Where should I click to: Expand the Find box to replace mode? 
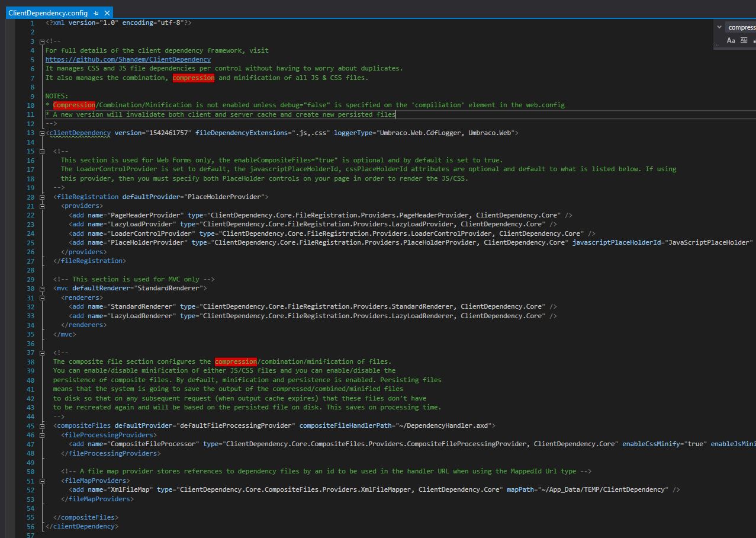click(x=719, y=27)
